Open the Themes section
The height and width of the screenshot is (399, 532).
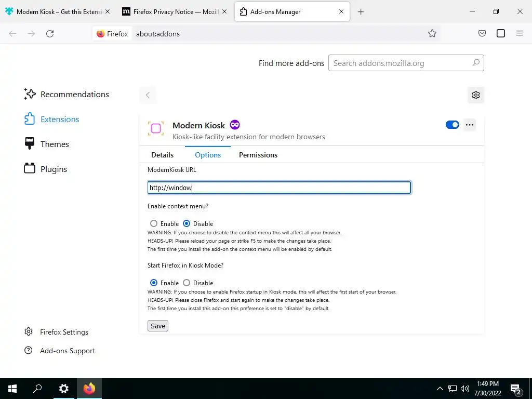point(46,144)
